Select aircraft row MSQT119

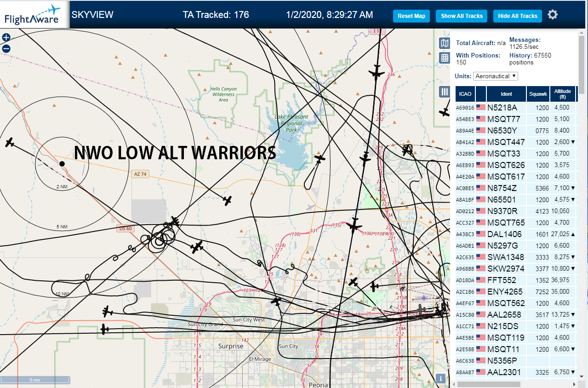(x=515, y=338)
